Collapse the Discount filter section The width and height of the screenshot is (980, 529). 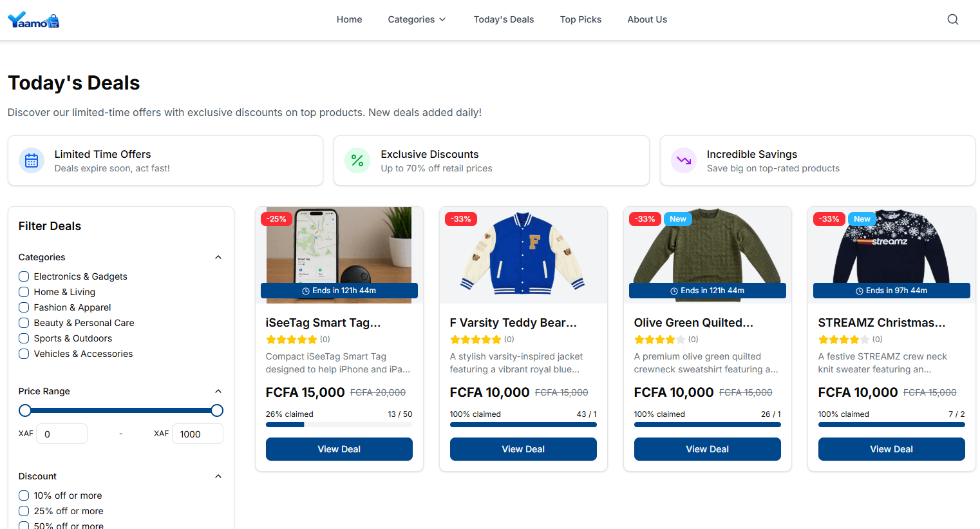[218, 476]
